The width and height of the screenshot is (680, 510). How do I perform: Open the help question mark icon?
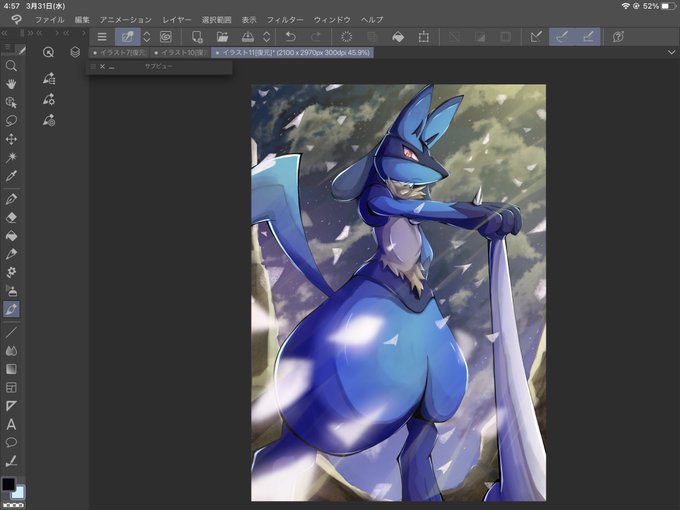(618, 37)
